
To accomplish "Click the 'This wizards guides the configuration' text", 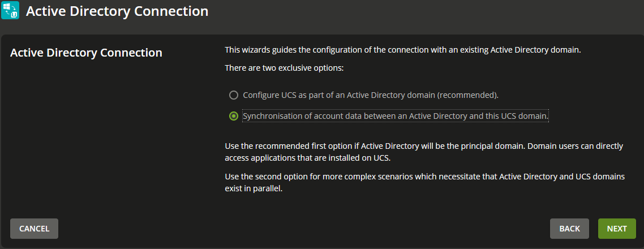I will click(403, 50).
